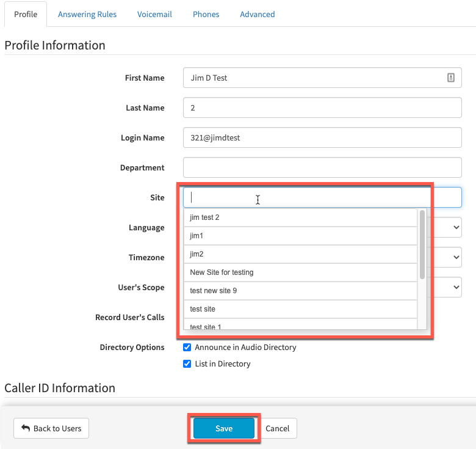The image size is (476, 449).
Task: Select 'jim1' in the Site dropdown
Action: pyautogui.click(x=300, y=236)
